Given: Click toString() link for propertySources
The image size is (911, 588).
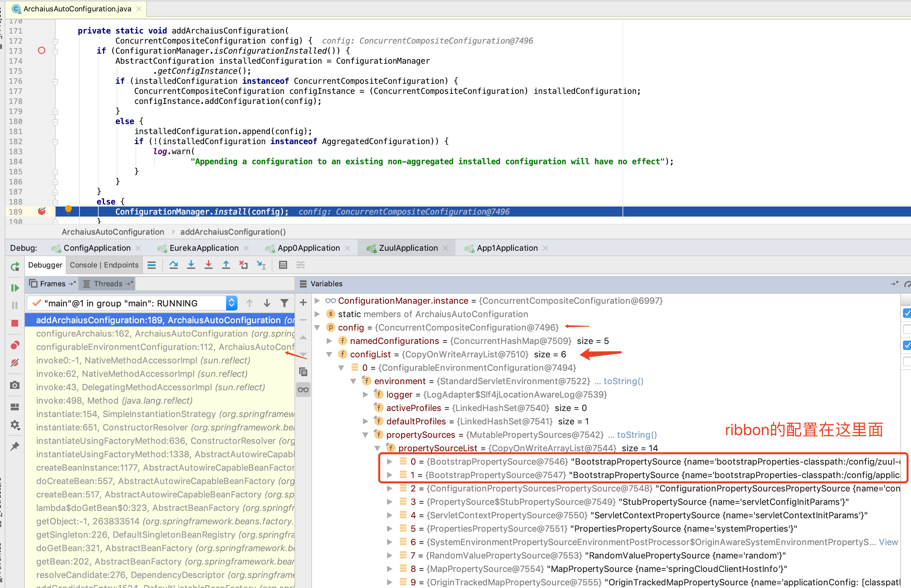Looking at the screenshot, I should (637, 435).
